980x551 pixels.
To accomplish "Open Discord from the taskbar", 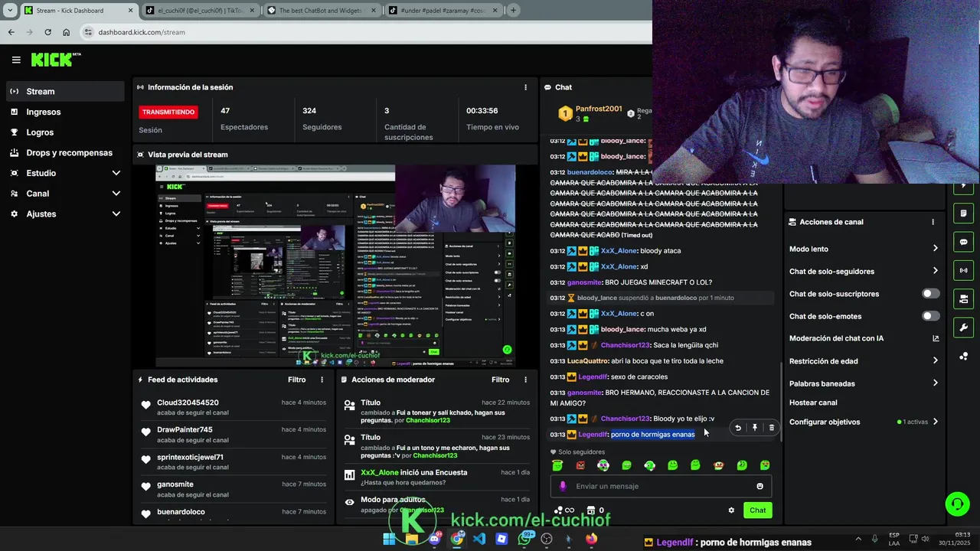I will pos(434,539).
